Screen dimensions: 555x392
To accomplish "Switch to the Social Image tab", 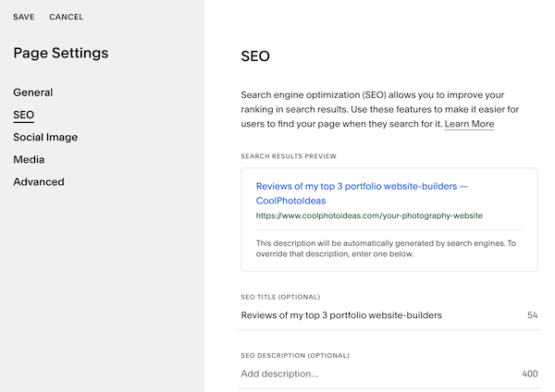I will point(45,137).
